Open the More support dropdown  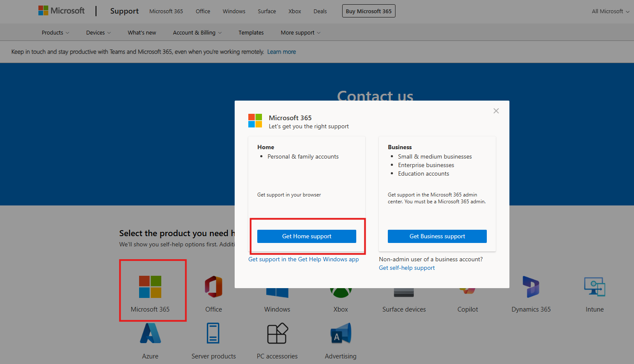pyautogui.click(x=300, y=33)
